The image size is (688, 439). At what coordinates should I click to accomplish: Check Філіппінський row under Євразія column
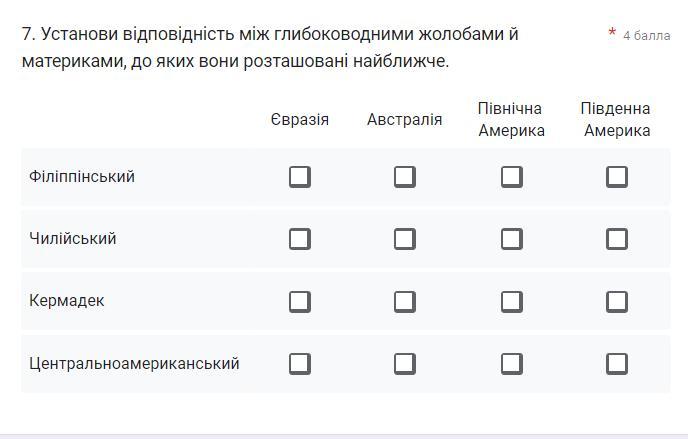[x=299, y=177]
